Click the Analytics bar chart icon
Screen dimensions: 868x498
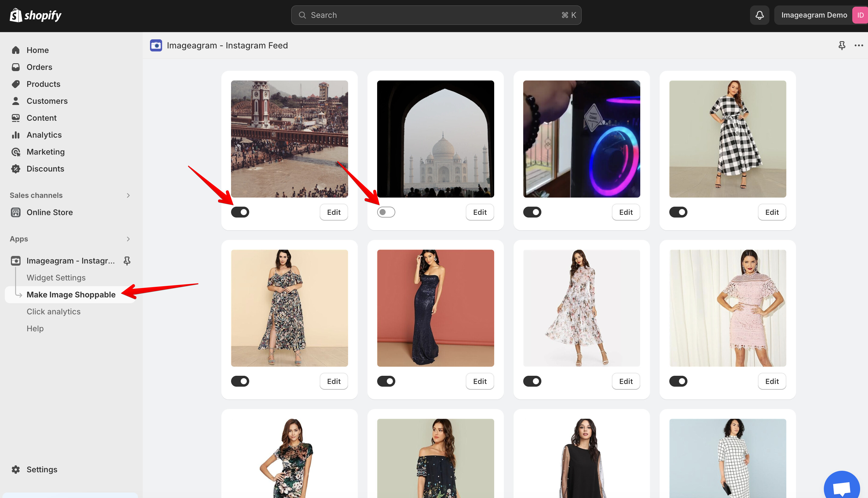coord(16,135)
